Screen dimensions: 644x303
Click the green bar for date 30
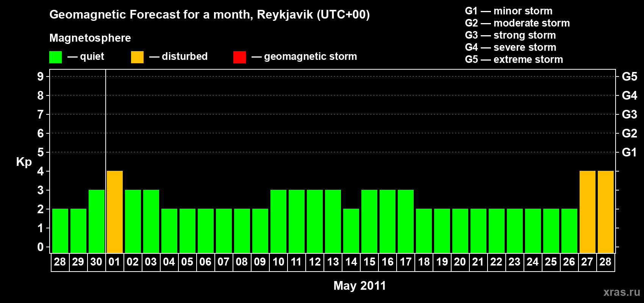(97, 221)
